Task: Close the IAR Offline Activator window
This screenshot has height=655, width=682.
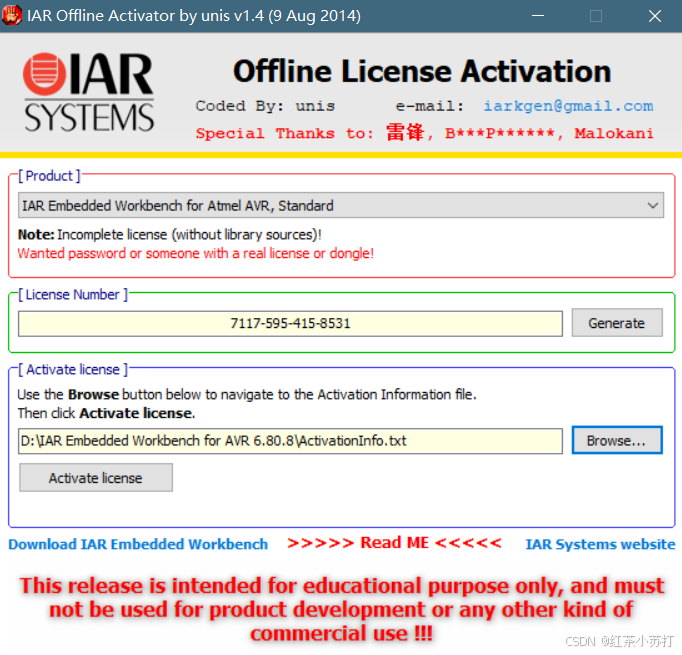Action: tap(655, 16)
